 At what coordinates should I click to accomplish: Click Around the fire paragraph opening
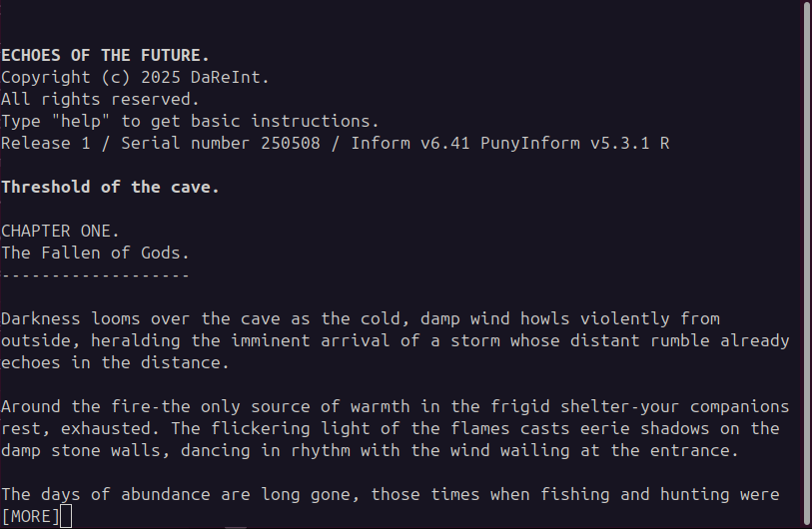(x=75, y=406)
